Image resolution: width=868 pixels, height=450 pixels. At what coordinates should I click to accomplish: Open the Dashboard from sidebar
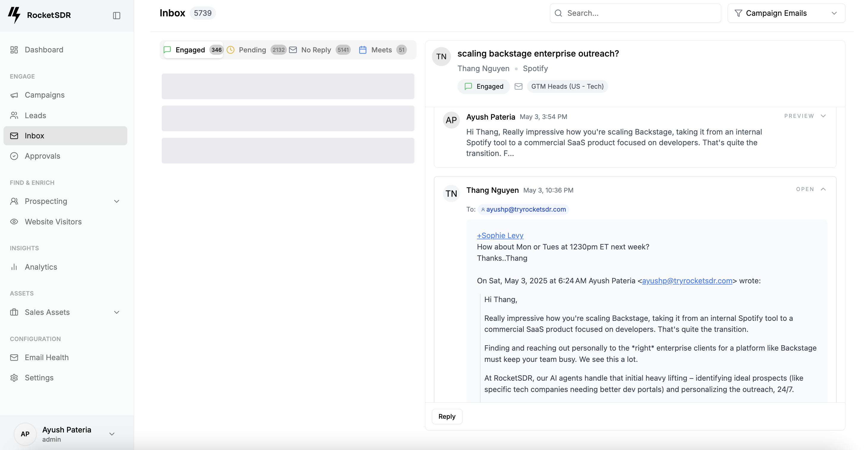tap(44, 50)
